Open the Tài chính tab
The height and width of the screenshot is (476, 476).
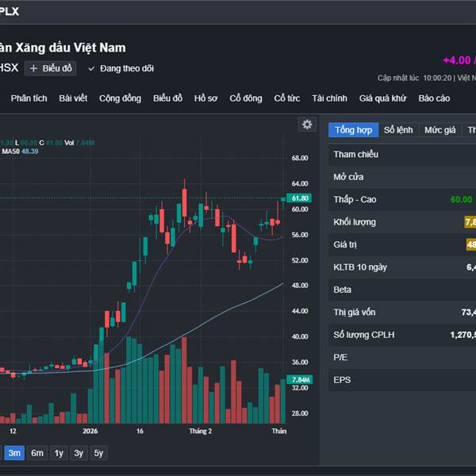(329, 98)
